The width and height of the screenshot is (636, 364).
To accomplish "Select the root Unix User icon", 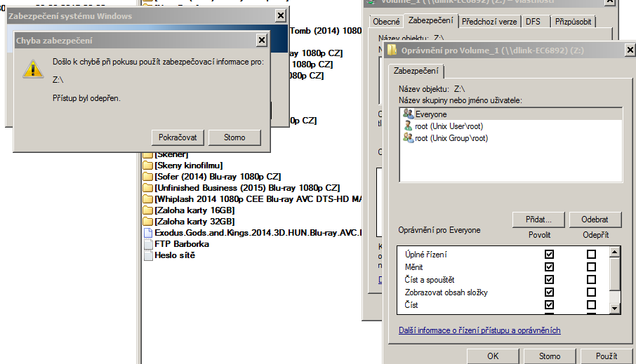I will point(408,126).
